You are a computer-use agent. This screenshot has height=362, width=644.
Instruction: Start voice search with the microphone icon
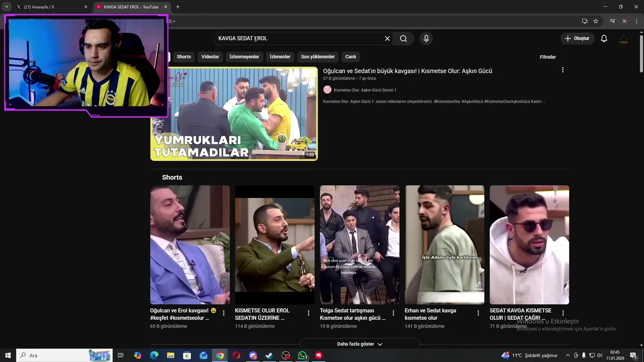pos(426,39)
